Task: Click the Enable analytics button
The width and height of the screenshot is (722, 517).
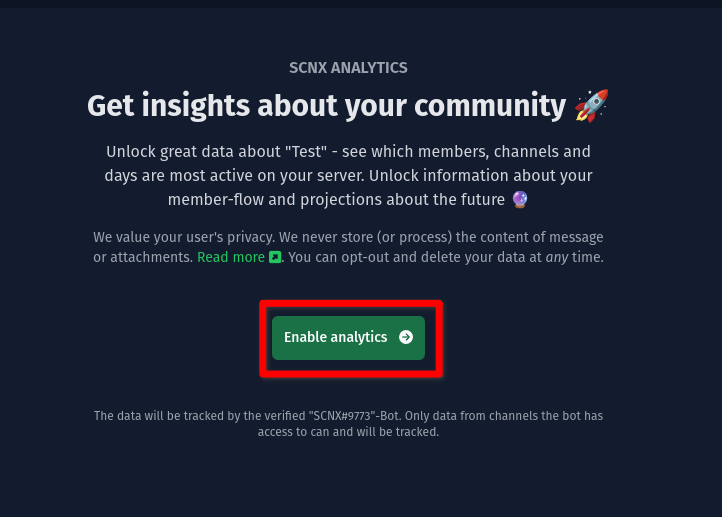Action: pos(335,338)
